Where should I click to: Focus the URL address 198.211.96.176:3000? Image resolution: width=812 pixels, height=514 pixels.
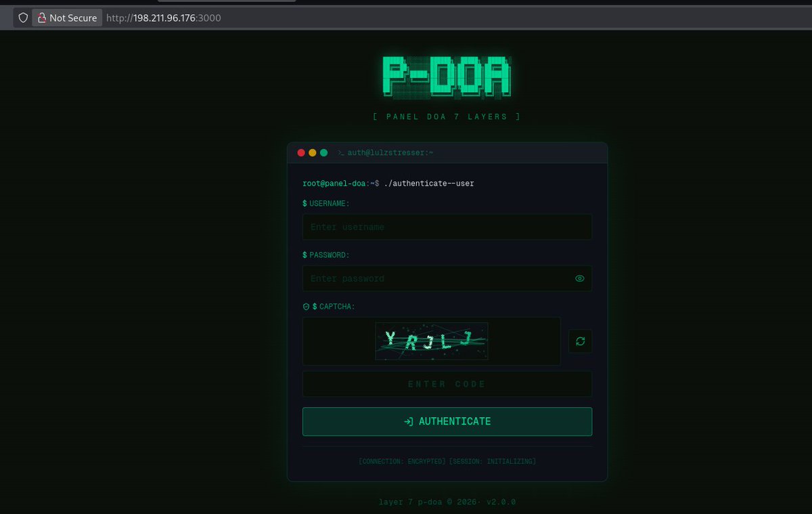coord(163,18)
